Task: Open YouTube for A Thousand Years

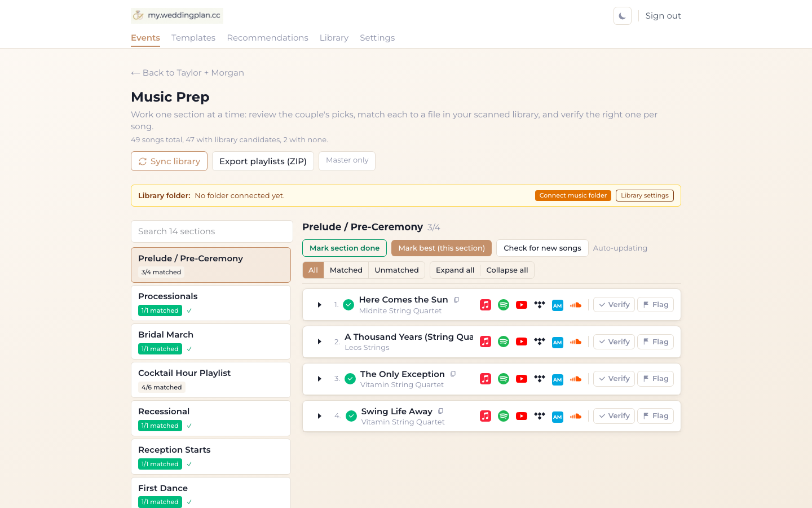Action: point(522,341)
